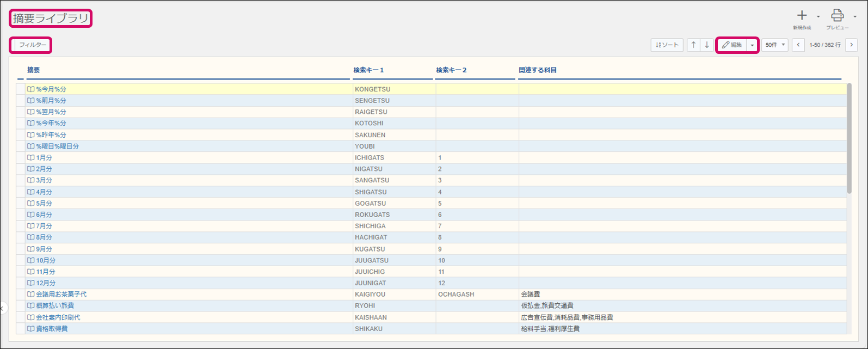Expand the arrow next to プレビュー
868x349 pixels.
tap(855, 16)
